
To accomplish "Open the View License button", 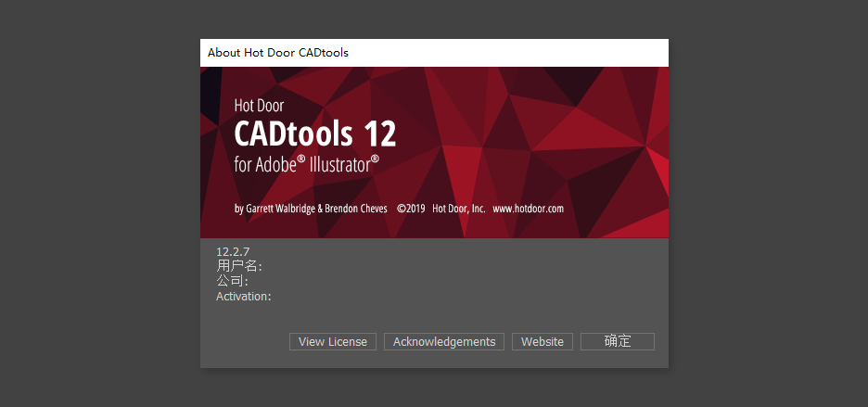I will 333,342.
